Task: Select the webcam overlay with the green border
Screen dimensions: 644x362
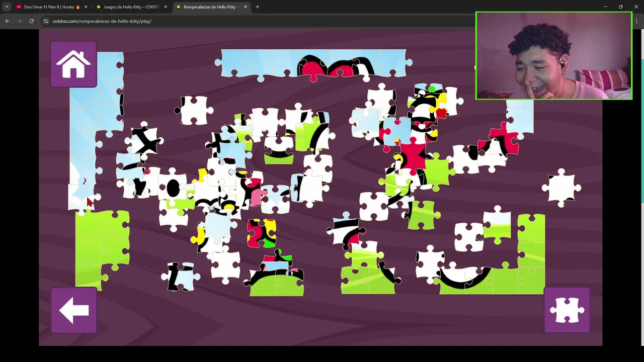Action: 554,56
